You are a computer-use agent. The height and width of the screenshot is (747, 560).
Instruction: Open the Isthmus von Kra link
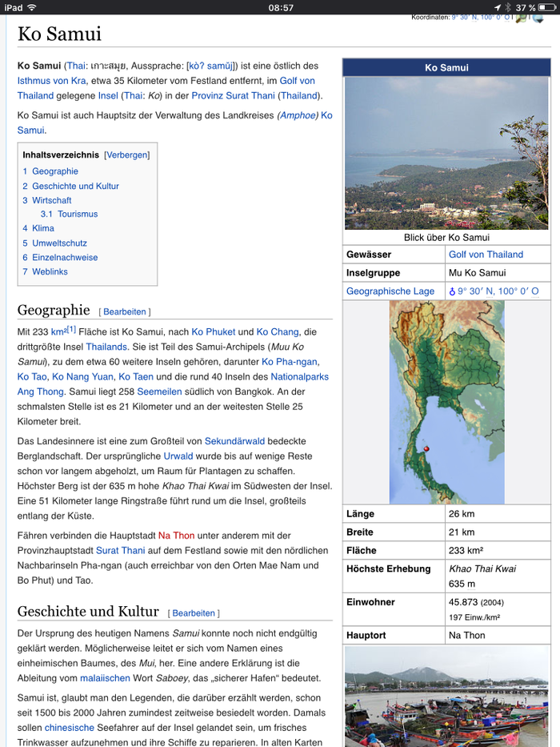51,81
